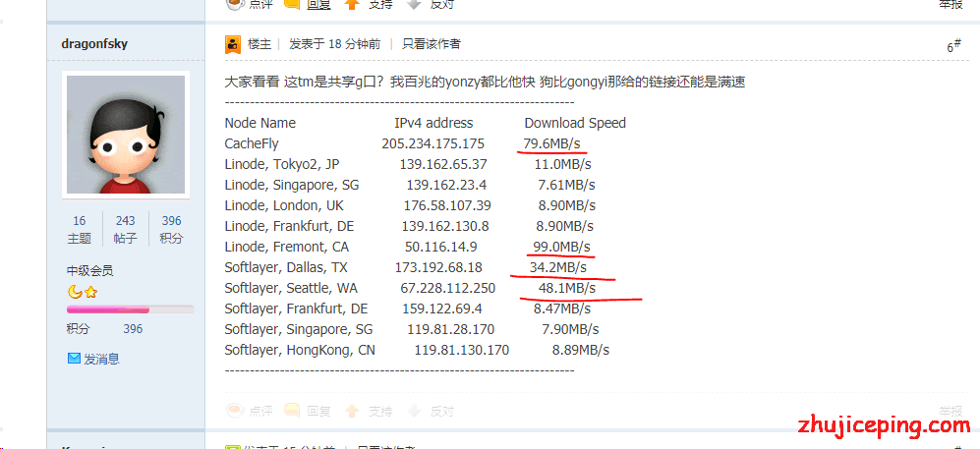Select the 8.47MB/s speed value
Viewport: 980px width, 449px height.
pos(562,309)
